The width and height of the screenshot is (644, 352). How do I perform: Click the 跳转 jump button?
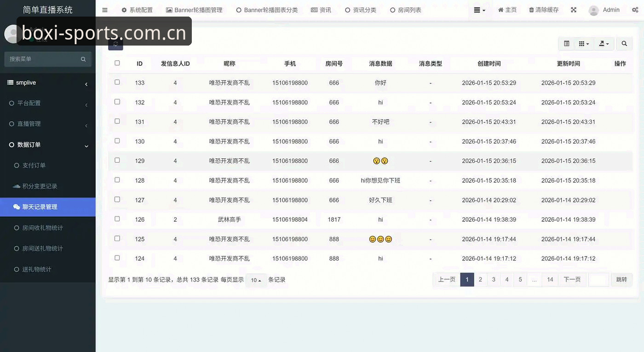point(621,279)
